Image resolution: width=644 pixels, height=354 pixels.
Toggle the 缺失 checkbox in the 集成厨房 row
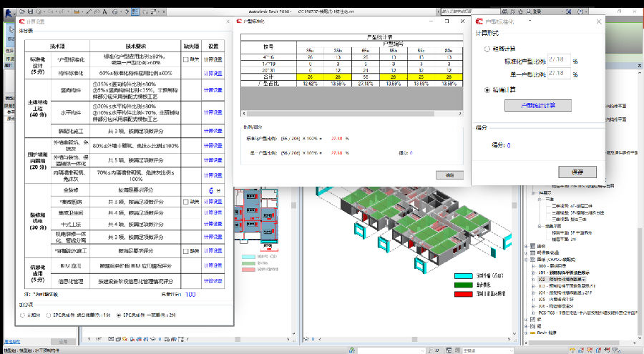[x=185, y=202]
